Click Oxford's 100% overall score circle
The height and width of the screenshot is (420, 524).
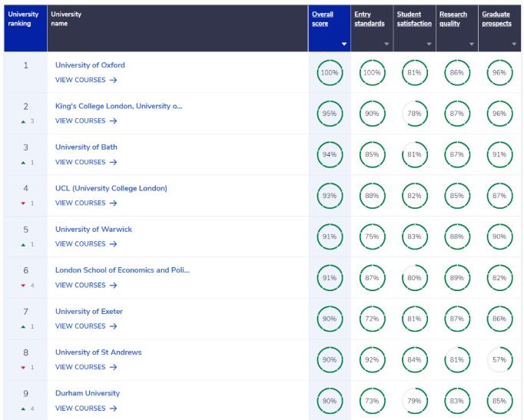pos(330,72)
